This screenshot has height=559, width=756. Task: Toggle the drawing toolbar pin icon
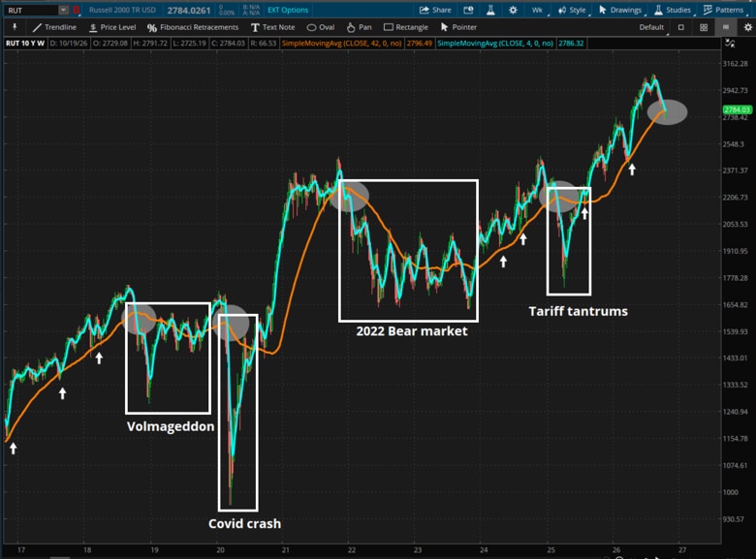[x=15, y=27]
